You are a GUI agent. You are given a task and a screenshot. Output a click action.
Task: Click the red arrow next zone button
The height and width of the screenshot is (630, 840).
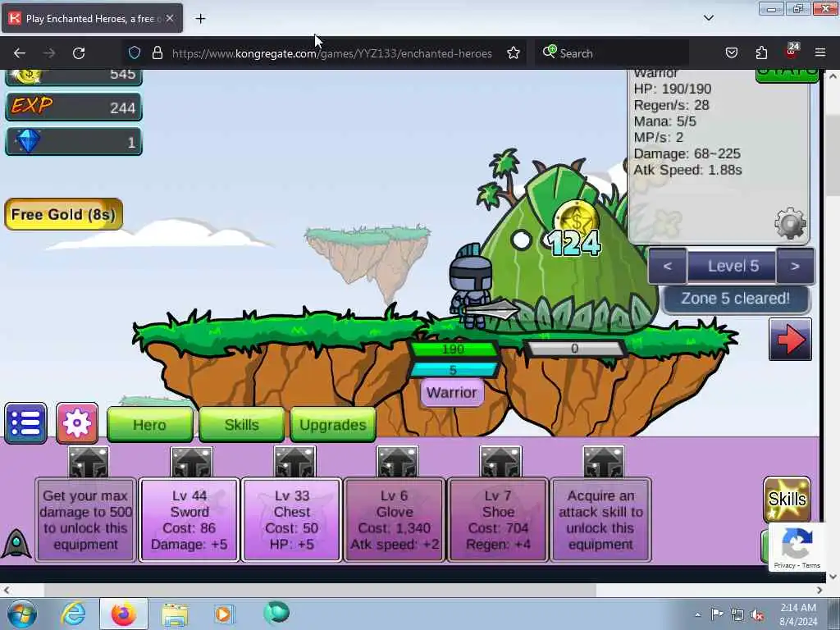[x=790, y=339]
